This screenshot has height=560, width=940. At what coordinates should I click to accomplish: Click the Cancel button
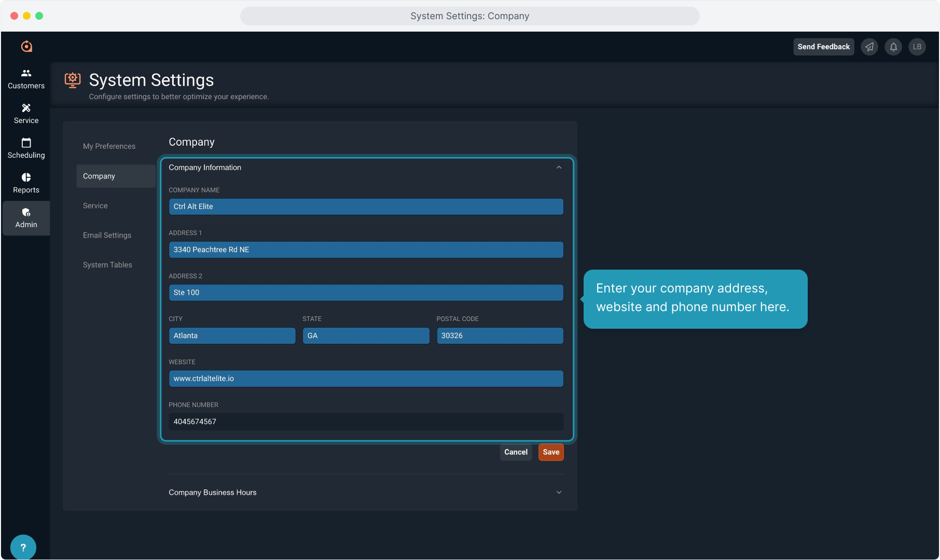pyautogui.click(x=516, y=452)
